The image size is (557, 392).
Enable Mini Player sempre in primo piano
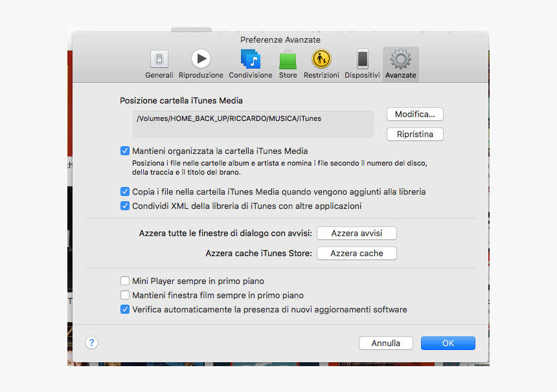tap(125, 281)
